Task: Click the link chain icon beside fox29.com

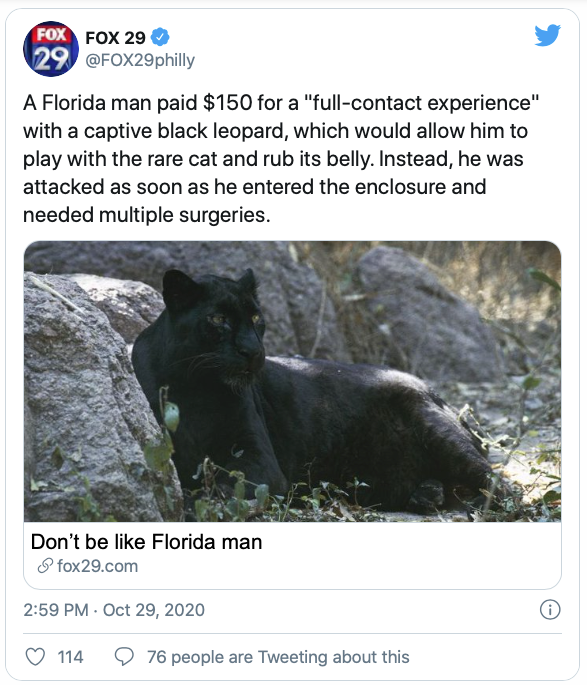Action: click(x=45, y=566)
